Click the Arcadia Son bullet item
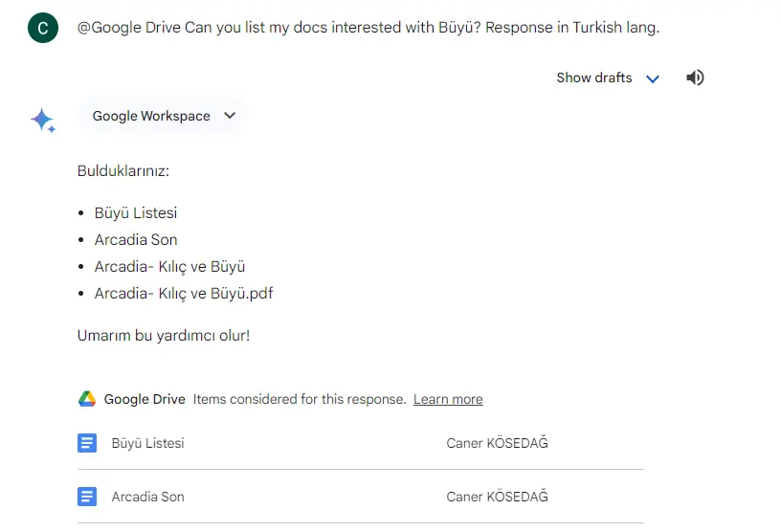 click(x=136, y=240)
